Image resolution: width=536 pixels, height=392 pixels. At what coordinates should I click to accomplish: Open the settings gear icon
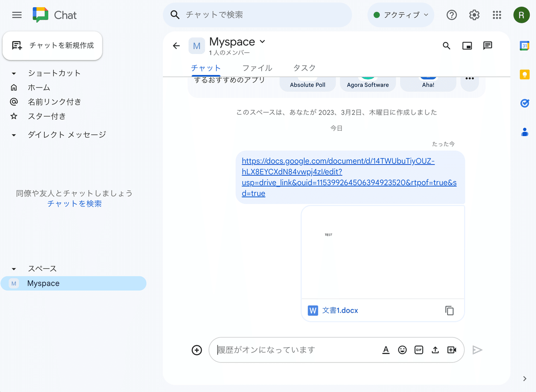[x=474, y=15]
